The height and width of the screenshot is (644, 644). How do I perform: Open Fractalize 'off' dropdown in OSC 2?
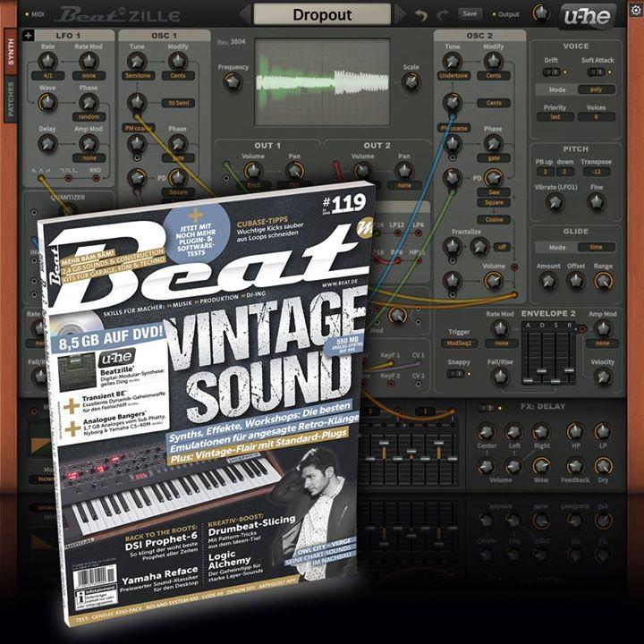click(x=502, y=247)
